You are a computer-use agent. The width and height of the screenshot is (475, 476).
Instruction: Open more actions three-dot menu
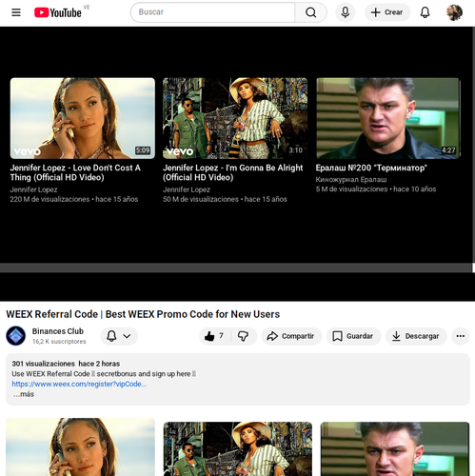tap(461, 336)
